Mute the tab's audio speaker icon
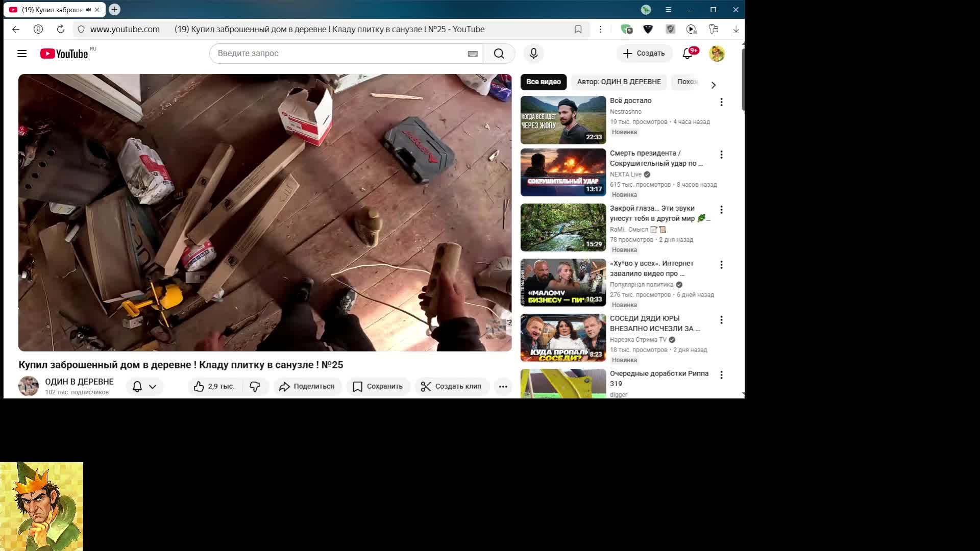This screenshot has width=980, height=551. (x=88, y=10)
